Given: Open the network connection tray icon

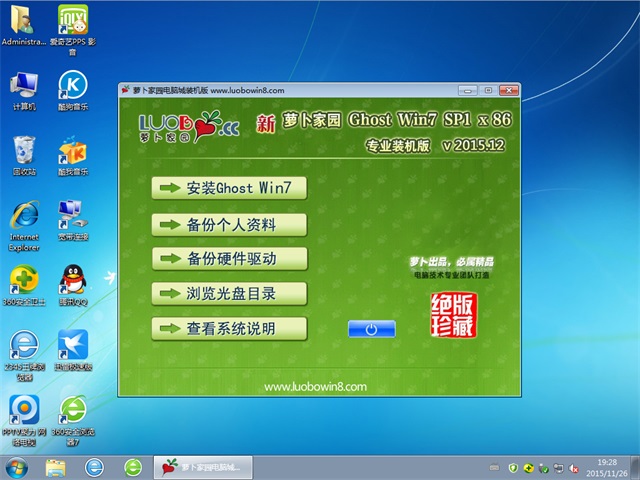Looking at the screenshot, I should point(558,468).
